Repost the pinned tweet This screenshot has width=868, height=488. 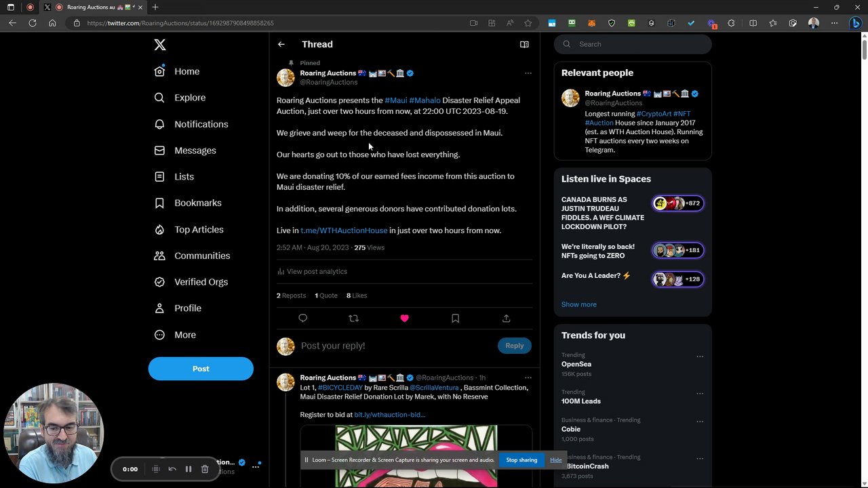(353, 318)
